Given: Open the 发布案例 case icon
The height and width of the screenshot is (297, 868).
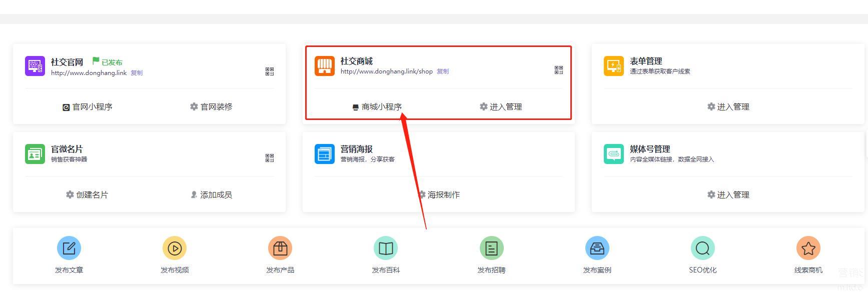Looking at the screenshot, I should 597,248.
